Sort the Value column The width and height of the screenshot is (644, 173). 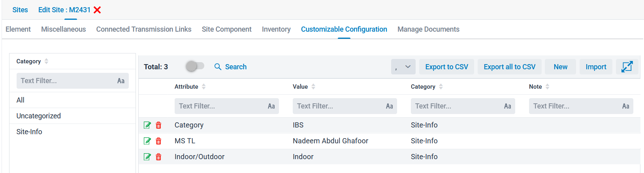313,87
